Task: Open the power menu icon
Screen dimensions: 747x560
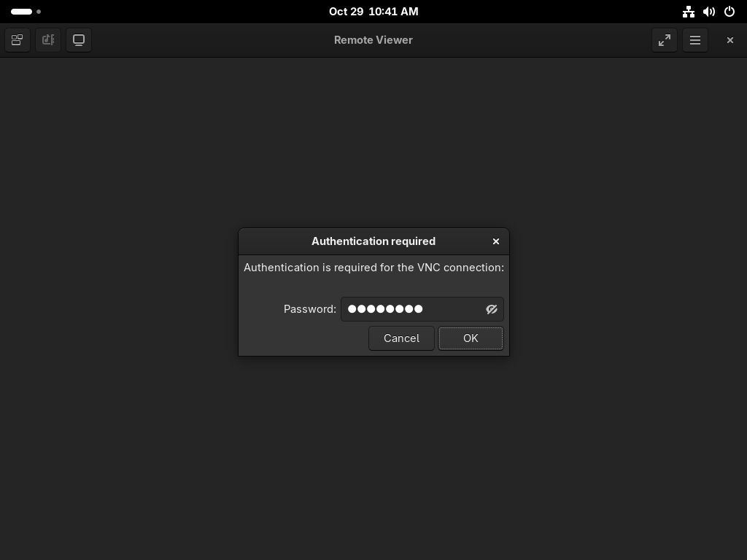Action: point(729,12)
